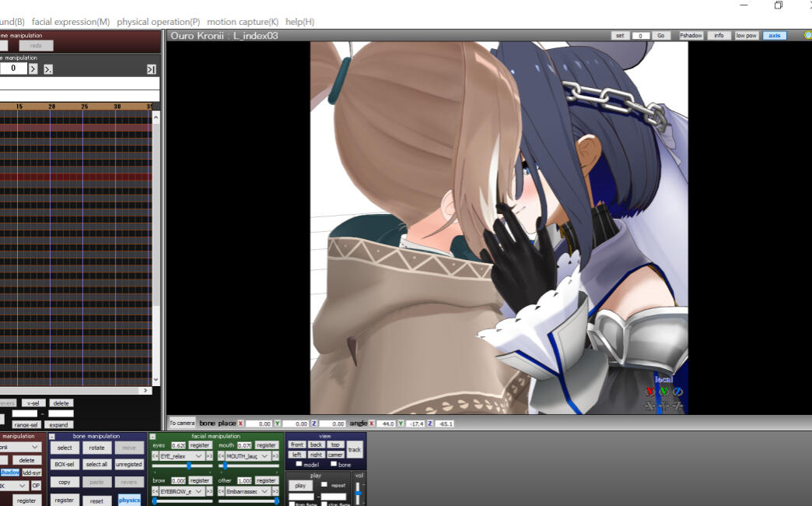Click the rotate bone button

[x=96, y=448]
